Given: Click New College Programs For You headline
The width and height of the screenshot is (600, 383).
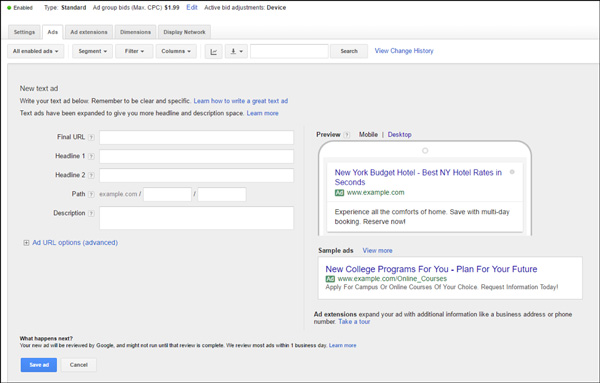Looking at the screenshot, I should click(431, 269).
